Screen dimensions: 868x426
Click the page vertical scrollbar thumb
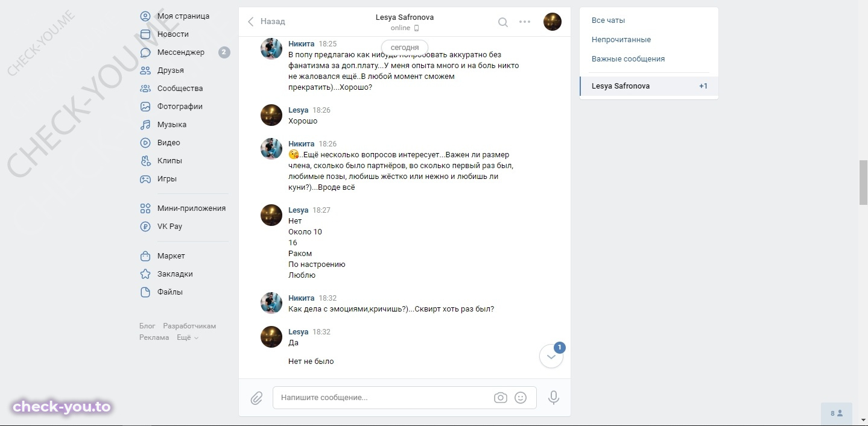tap(863, 183)
